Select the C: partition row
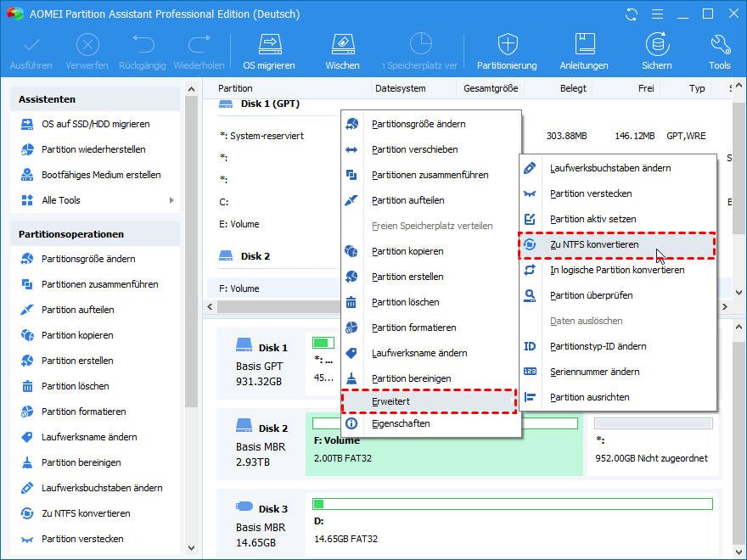This screenshot has width=747, height=560. (x=274, y=203)
